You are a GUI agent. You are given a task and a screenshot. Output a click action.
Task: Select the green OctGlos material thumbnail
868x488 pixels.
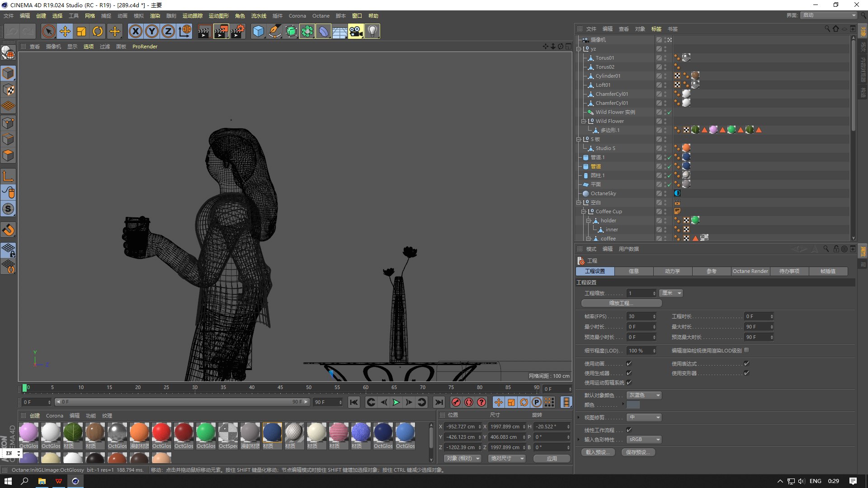[x=206, y=432]
